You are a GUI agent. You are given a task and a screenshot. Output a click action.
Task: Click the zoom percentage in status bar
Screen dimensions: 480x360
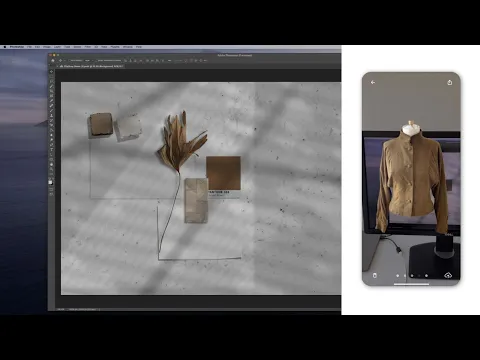(x=61, y=309)
